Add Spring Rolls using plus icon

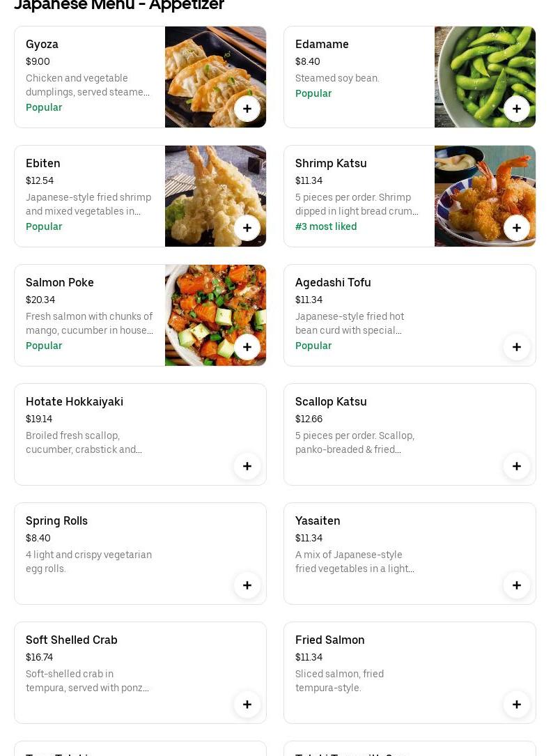tap(247, 585)
